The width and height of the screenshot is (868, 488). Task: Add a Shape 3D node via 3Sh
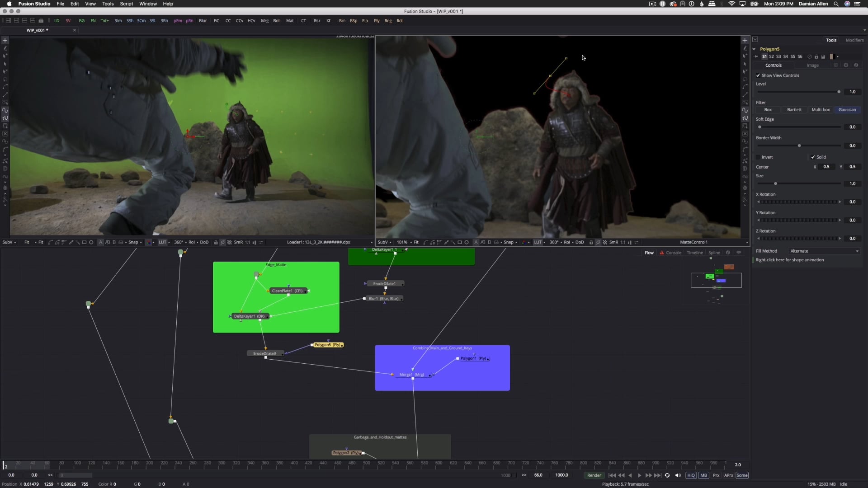[x=130, y=21]
